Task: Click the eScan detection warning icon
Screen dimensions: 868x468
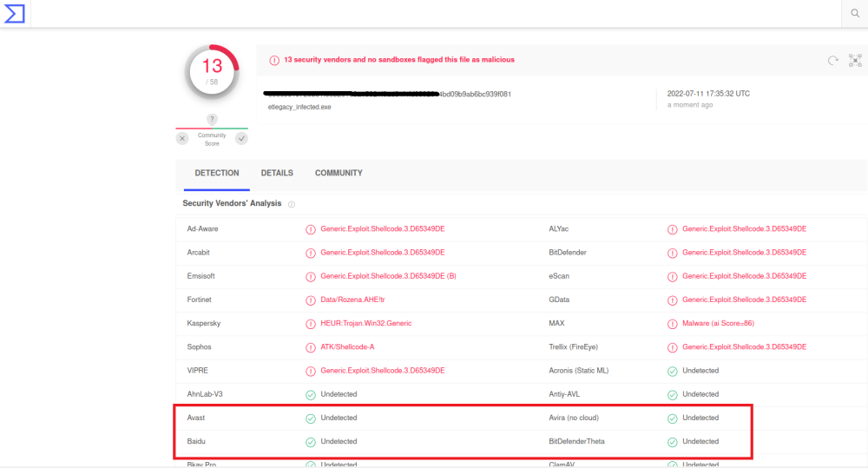Action: tap(672, 276)
